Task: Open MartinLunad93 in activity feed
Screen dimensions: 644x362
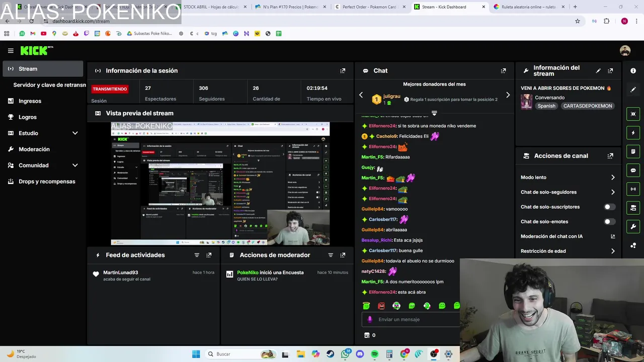Action: 120,273
